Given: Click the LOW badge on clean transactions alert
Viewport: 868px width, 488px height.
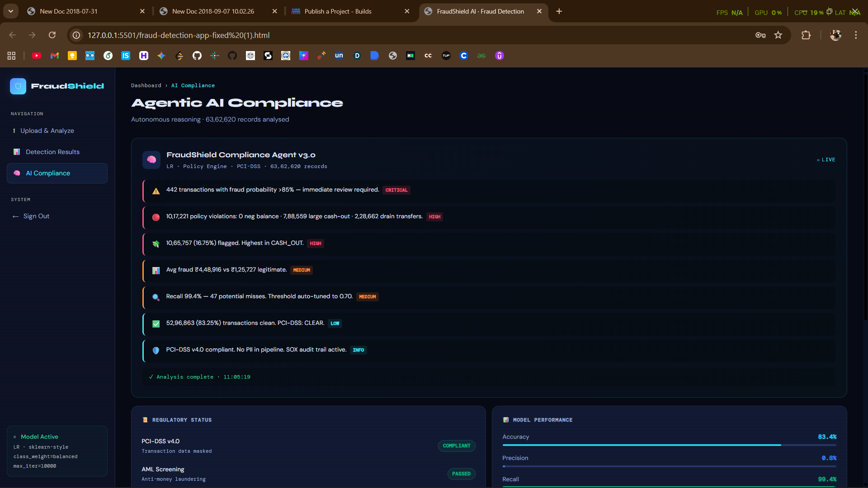Looking at the screenshot, I should (x=335, y=324).
